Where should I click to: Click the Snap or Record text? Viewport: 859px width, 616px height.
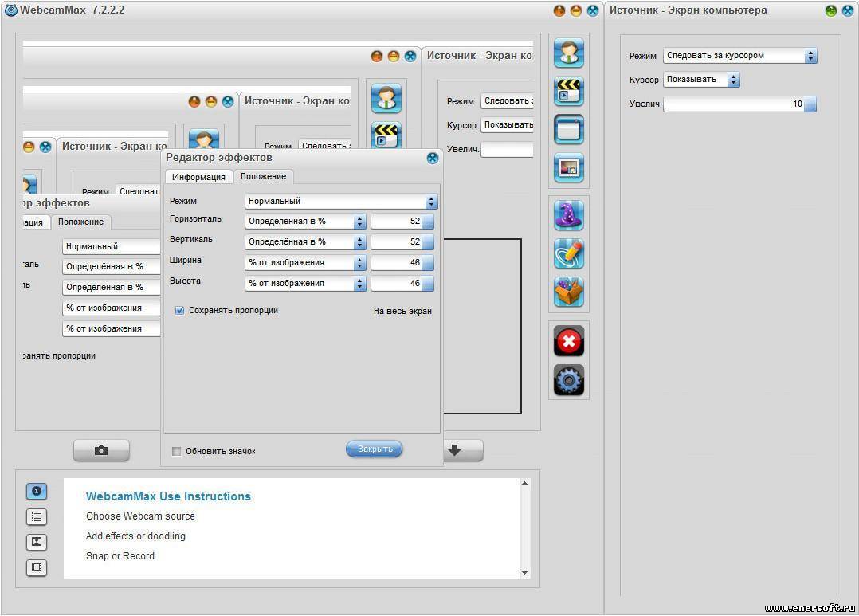click(120, 555)
